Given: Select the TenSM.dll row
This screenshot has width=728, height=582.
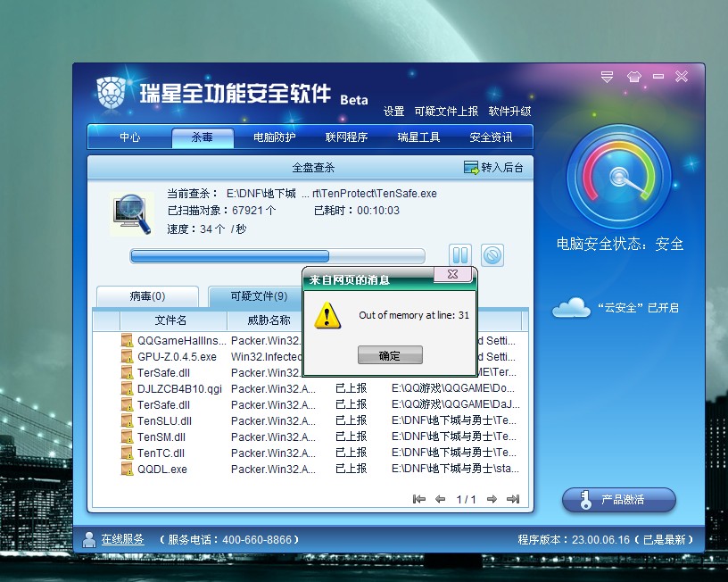Looking at the screenshot, I should 310,437.
